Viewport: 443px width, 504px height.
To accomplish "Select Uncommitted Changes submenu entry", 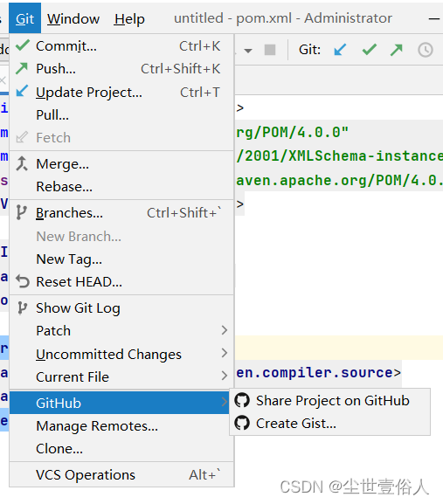I will (121, 355).
